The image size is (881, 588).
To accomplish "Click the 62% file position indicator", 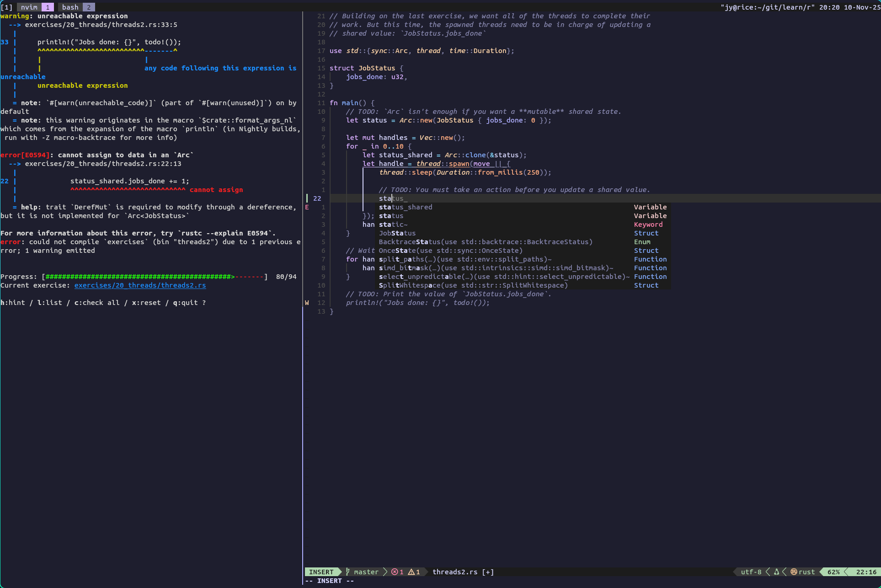I will pos(833,572).
